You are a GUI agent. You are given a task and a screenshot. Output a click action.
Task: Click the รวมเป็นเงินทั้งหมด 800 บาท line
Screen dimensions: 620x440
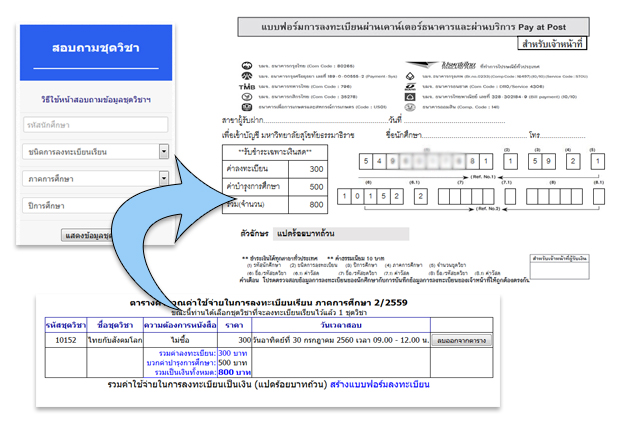203,372
